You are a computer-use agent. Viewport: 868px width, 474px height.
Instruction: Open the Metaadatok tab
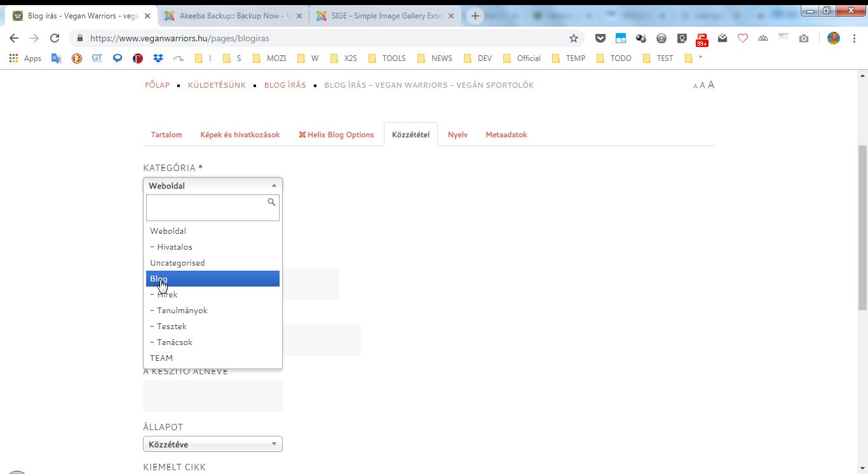point(506,135)
